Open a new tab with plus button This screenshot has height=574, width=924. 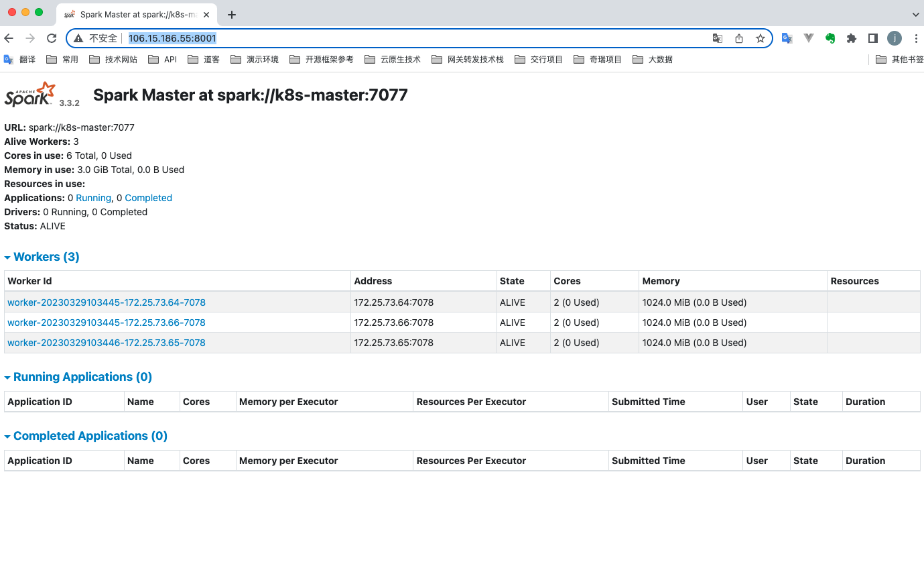pyautogui.click(x=232, y=15)
